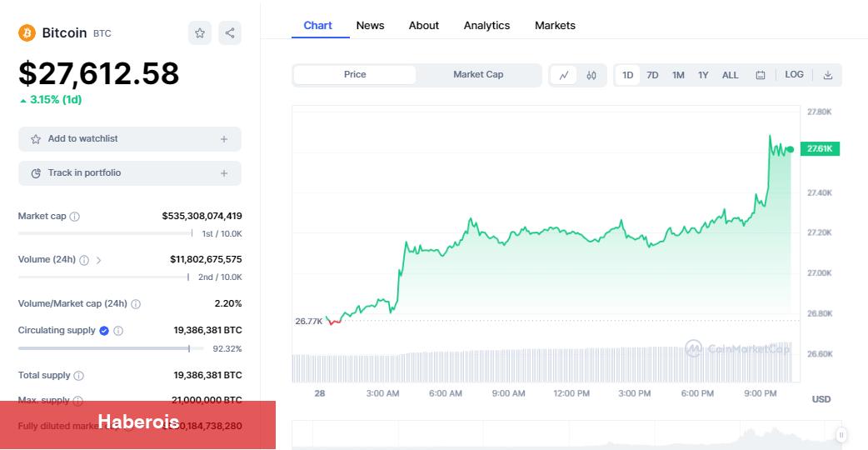Screen dimensions: 868x450
Task: Open calendar date range picker
Action: 761,75
